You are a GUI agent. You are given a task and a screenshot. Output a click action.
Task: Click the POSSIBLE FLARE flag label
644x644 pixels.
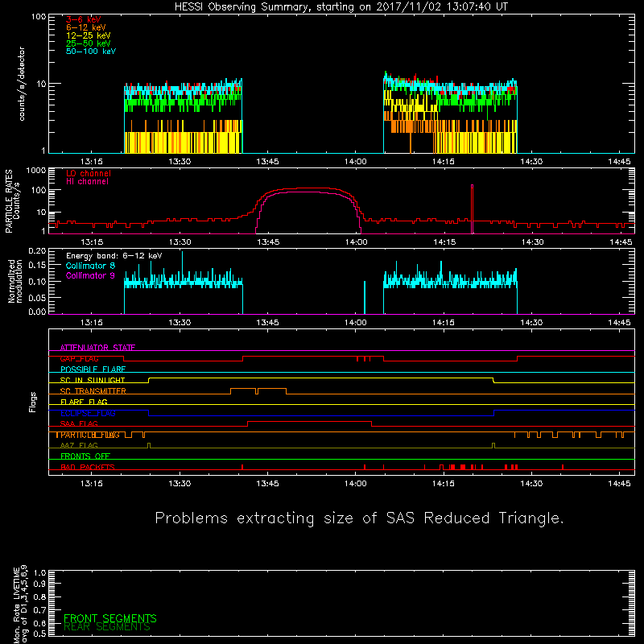93,369
